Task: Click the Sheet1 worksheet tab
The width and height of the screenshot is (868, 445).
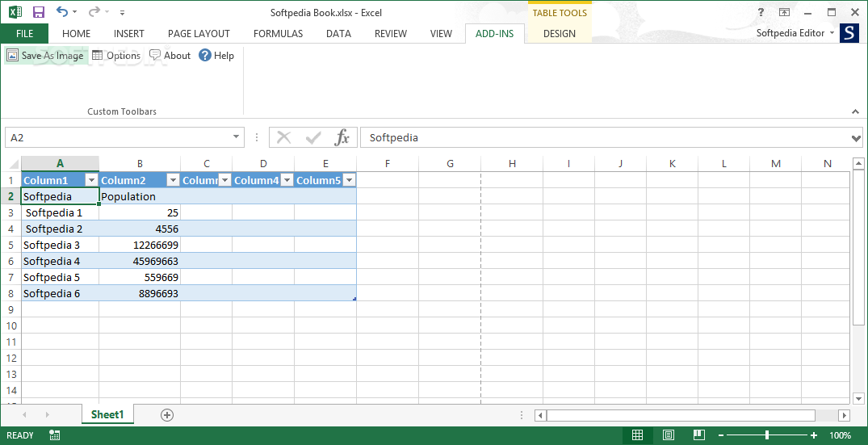Action: pos(108,414)
